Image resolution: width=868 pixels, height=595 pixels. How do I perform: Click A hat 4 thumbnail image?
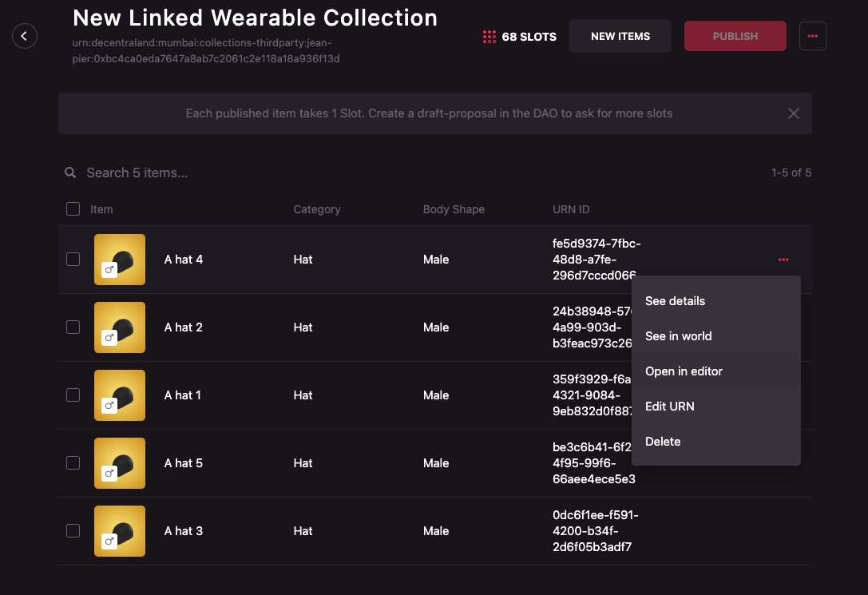tap(120, 260)
